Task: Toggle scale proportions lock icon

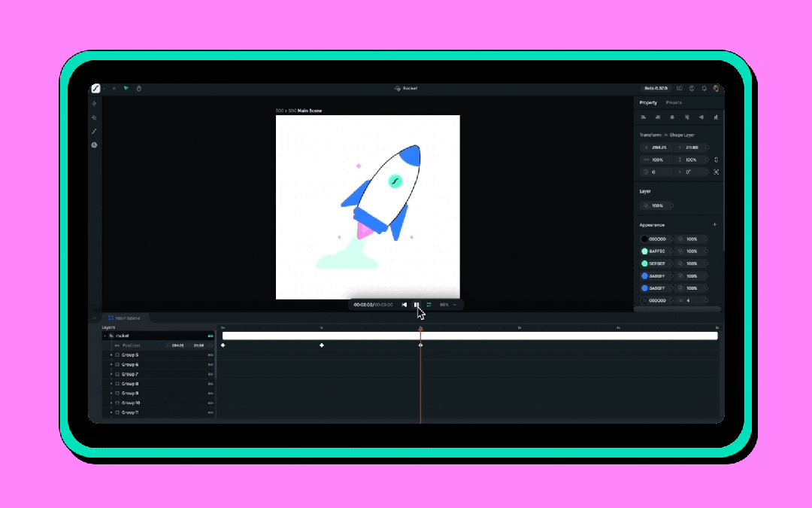Action: (716, 160)
